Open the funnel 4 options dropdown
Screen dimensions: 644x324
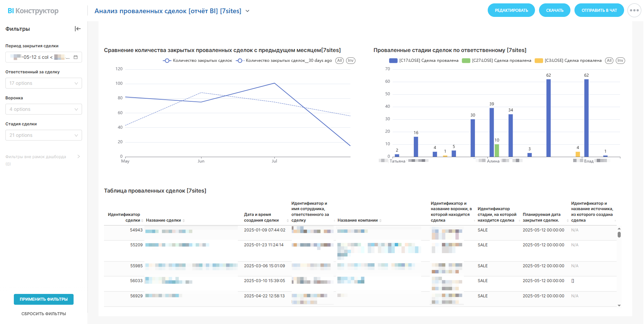44,109
